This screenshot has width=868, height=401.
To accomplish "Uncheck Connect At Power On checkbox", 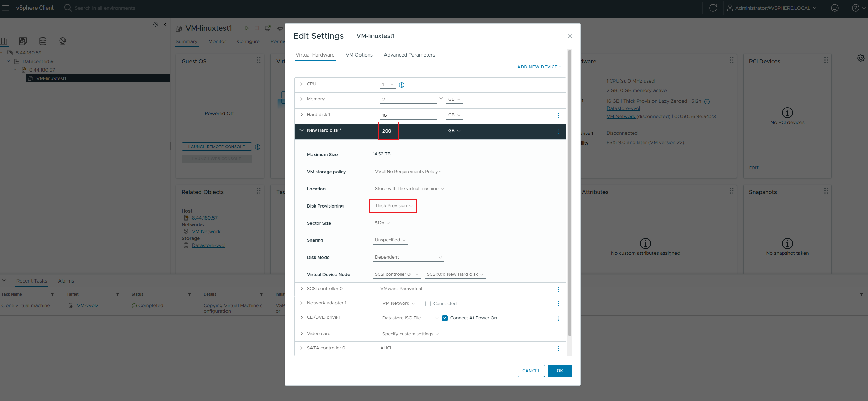I will (445, 318).
